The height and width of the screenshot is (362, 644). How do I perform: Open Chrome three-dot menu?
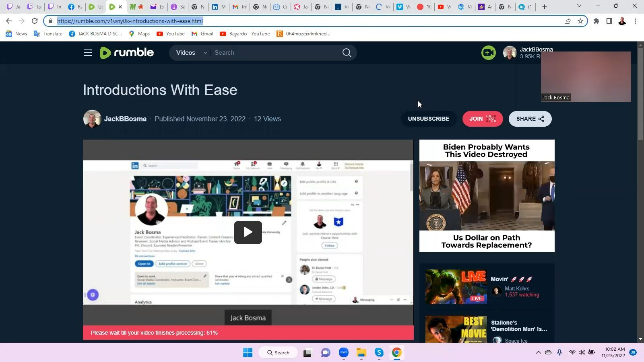635,21
